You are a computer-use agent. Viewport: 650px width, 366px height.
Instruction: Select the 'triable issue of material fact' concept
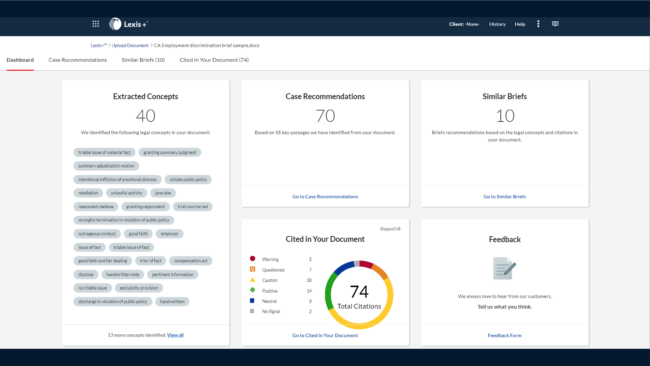[104, 153]
